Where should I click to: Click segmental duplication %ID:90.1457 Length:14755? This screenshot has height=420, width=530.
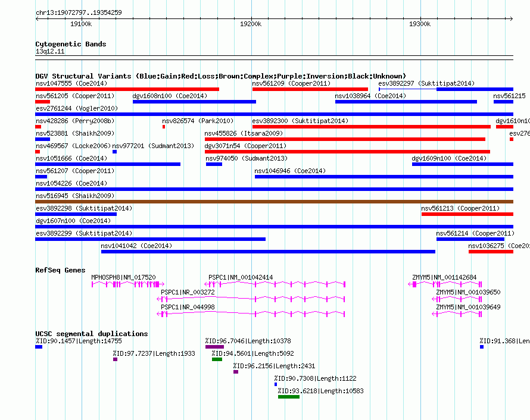79,341
